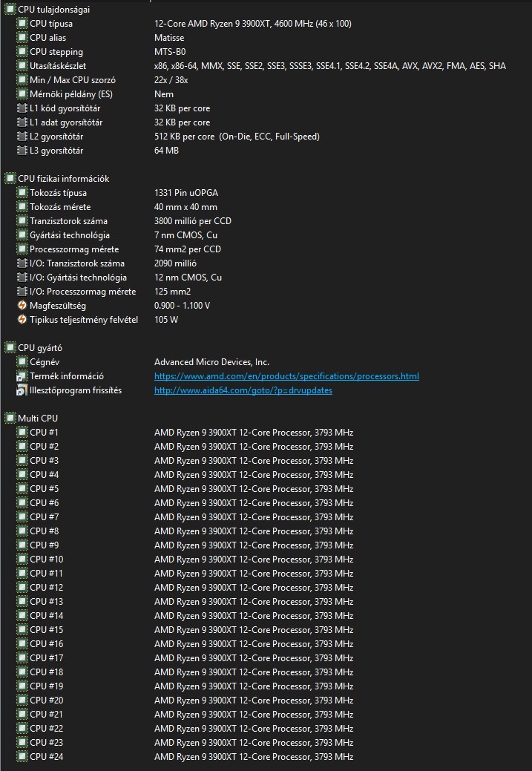Click the Multi CPU section icon
The height and width of the screenshot is (771, 532).
pos(10,418)
